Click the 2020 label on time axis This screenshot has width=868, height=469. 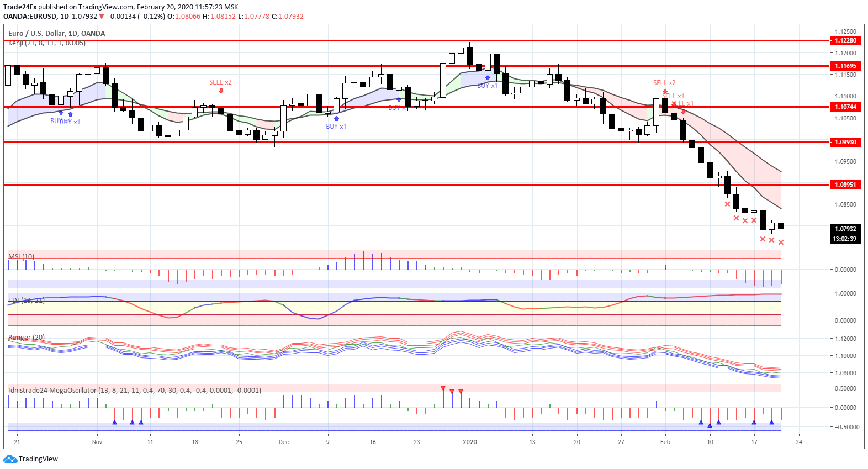pos(470,442)
